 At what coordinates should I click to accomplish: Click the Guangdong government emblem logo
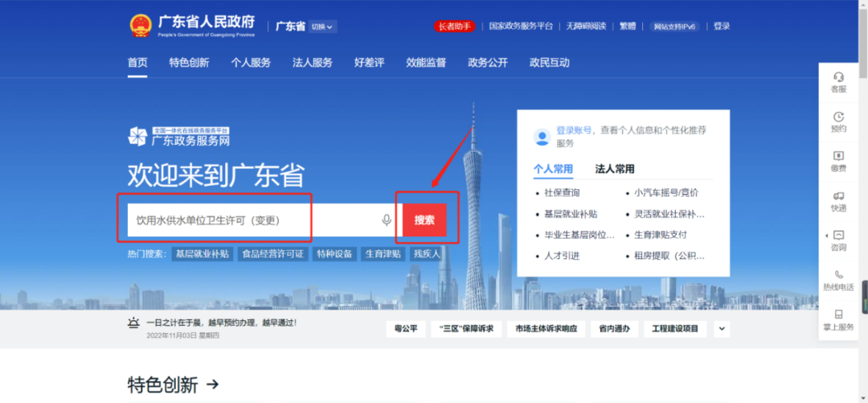tap(141, 26)
